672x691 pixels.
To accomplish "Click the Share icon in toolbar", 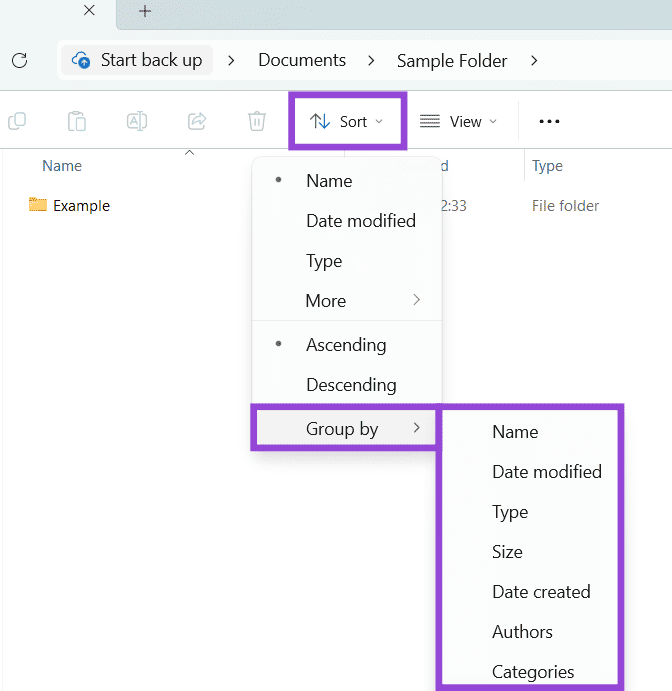I will point(197,121).
